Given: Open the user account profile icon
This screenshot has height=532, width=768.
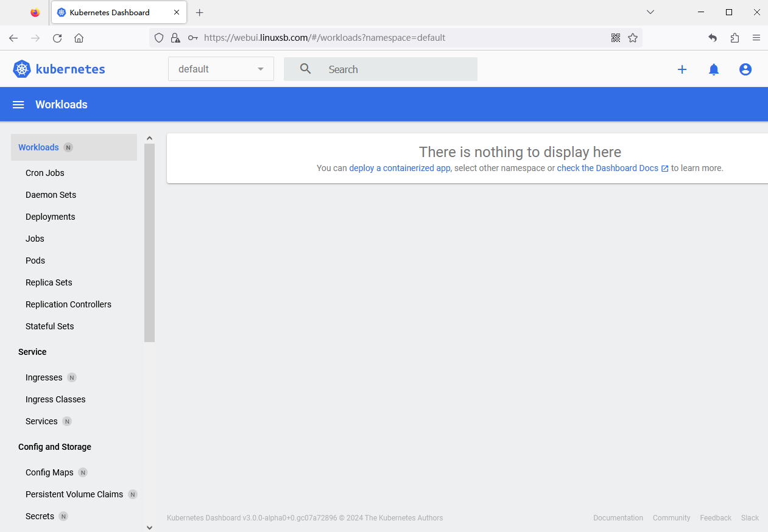Looking at the screenshot, I should (x=745, y=69).
